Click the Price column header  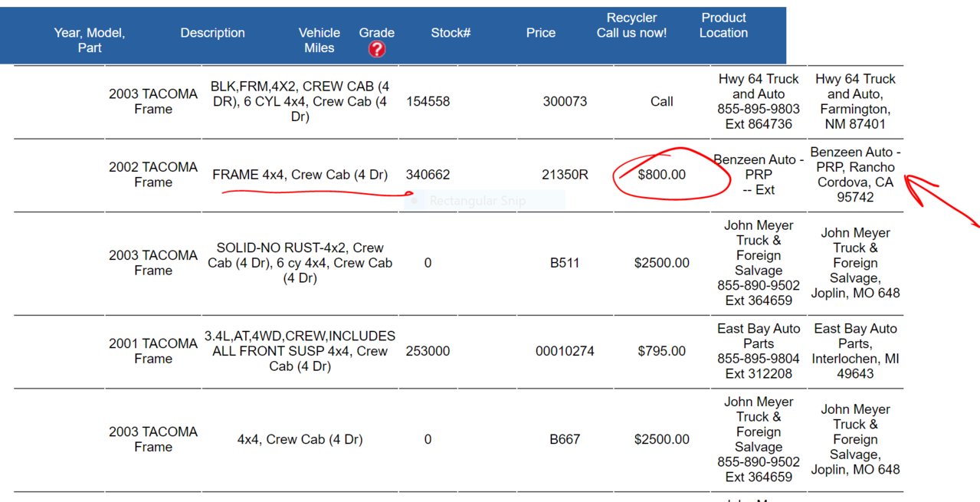541,33
